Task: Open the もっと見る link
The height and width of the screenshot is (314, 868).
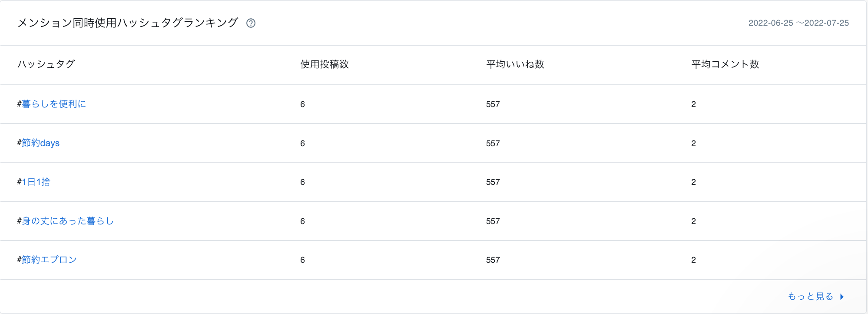Action: coord(811,297)
